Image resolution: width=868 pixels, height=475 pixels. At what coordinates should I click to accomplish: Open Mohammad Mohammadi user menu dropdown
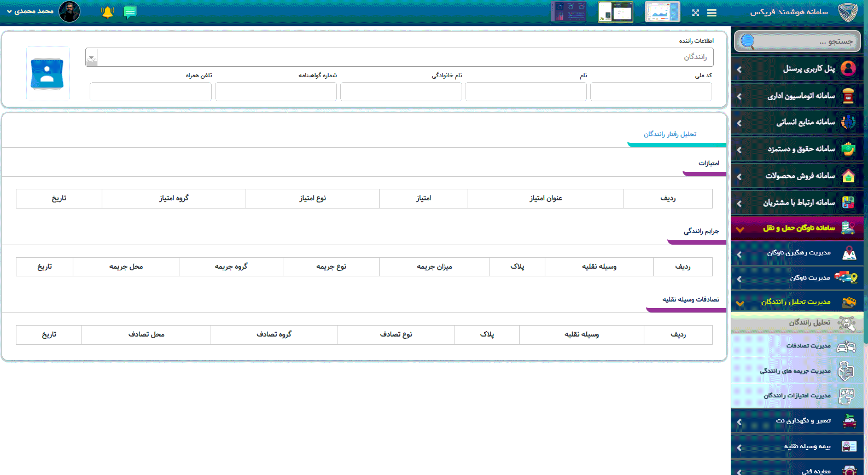(31, 11)
